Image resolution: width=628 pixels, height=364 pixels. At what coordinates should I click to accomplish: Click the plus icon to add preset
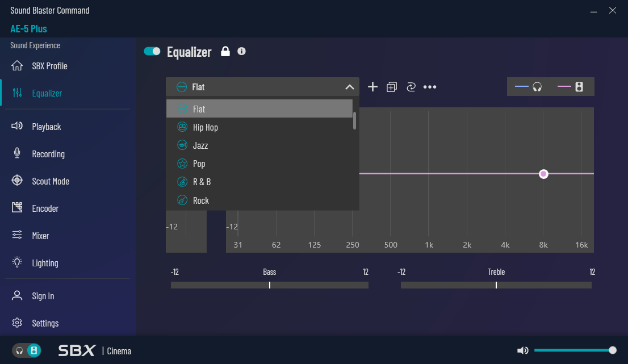[x=372, y=87]
